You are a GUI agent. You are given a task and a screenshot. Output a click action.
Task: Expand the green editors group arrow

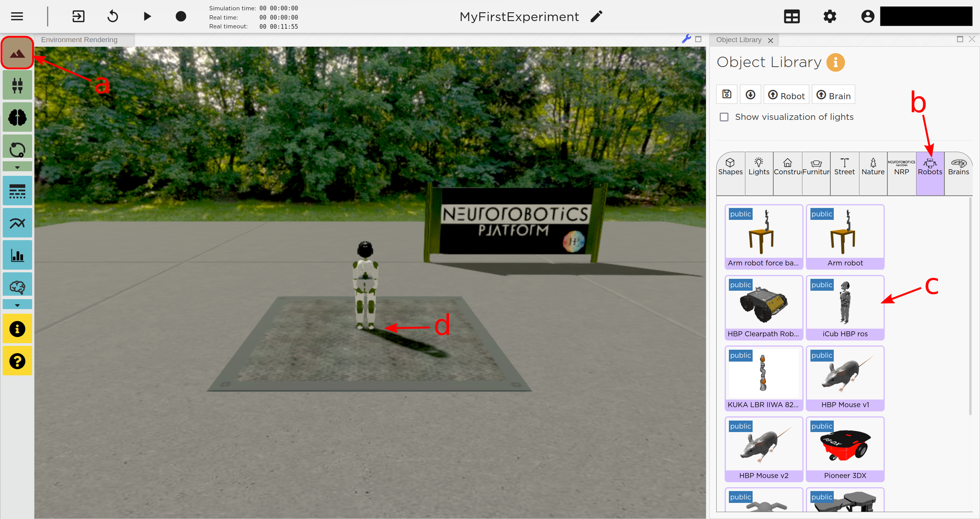tap(17, 167)
